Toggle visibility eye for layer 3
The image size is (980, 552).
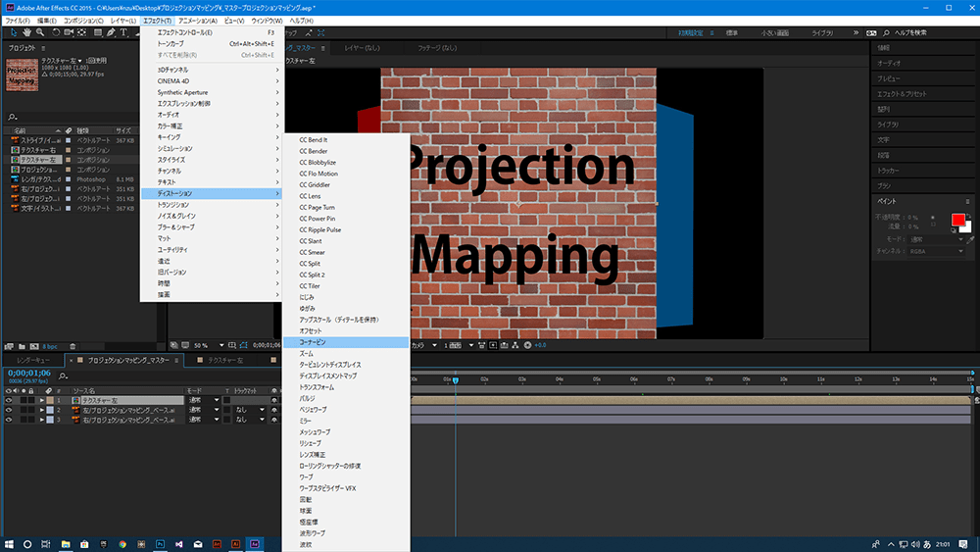tap(9, 420)
